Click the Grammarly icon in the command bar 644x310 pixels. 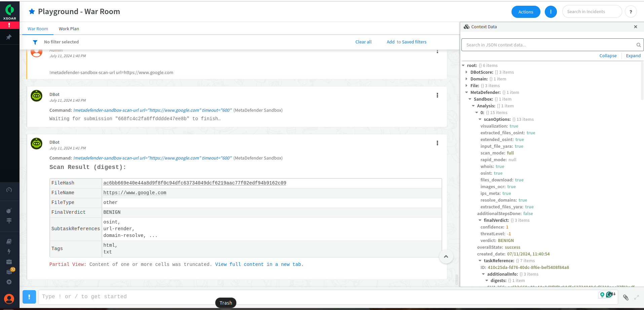click(x=609, y=295)
